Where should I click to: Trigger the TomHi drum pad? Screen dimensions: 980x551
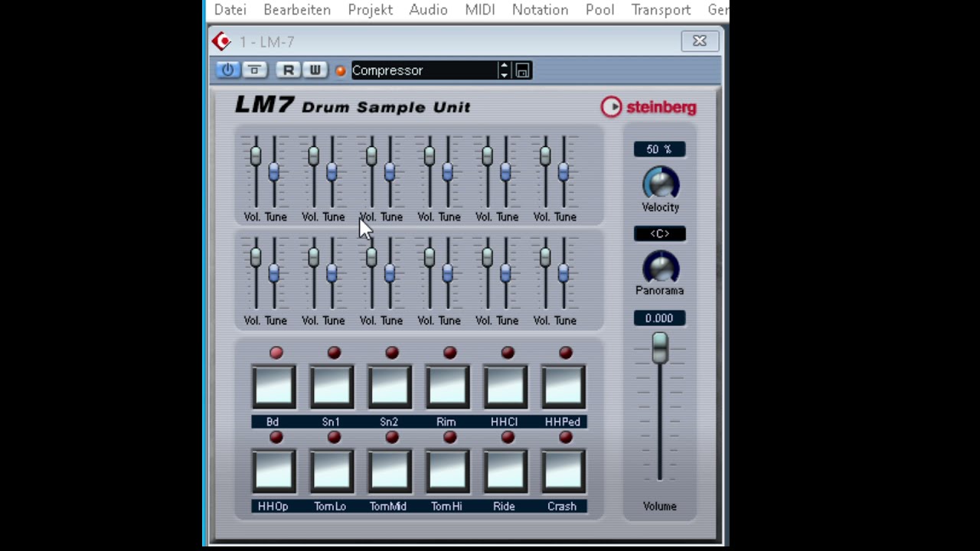[x=447, y=471]
